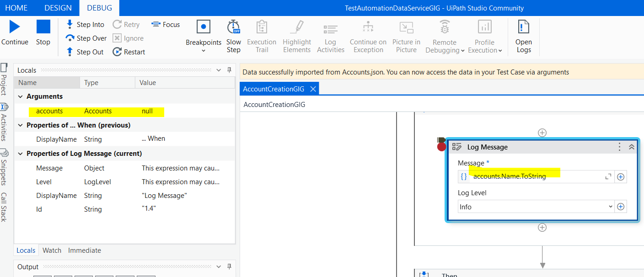Stop the debugging session
Screen dimensions: 644x277
point(43,27)
